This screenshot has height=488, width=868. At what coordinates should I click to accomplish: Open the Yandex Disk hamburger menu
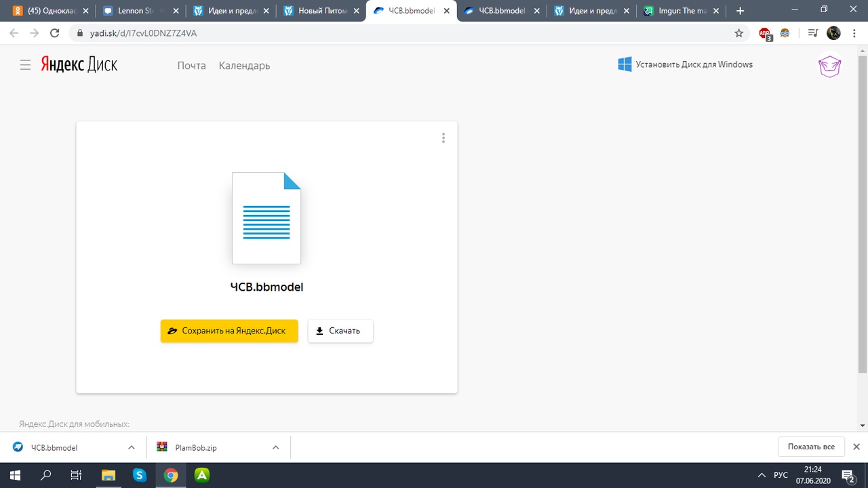point(25,65)
